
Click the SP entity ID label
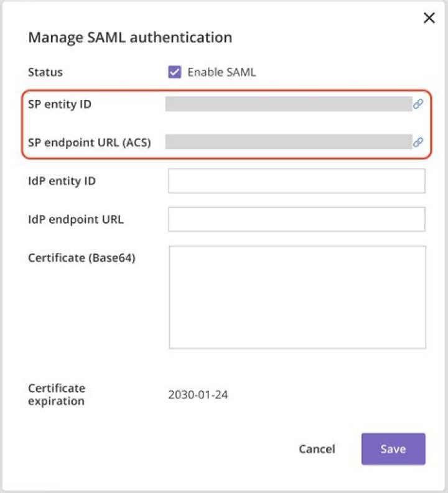point(60,104)
